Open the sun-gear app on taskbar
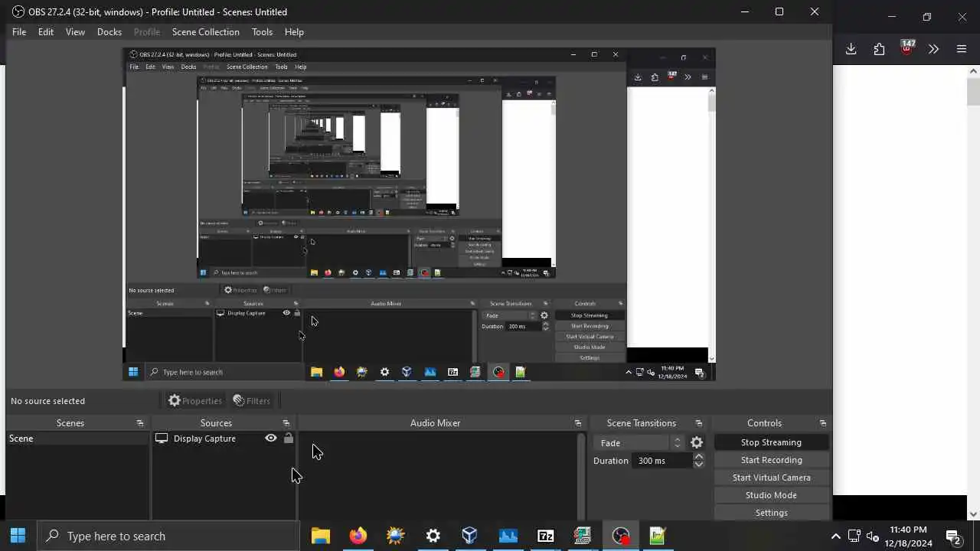Viewport: 980px width, 551px height. 395,536
